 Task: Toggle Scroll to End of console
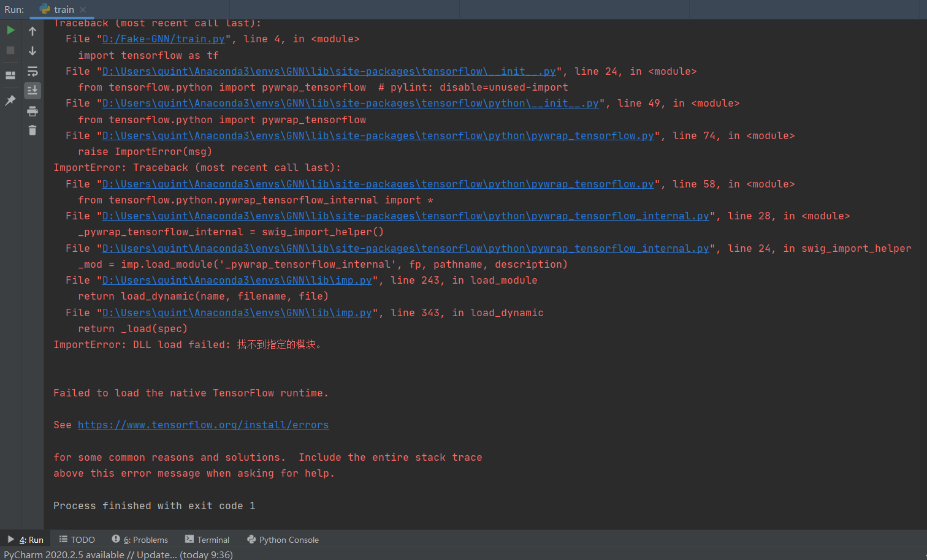coord(32,90)
